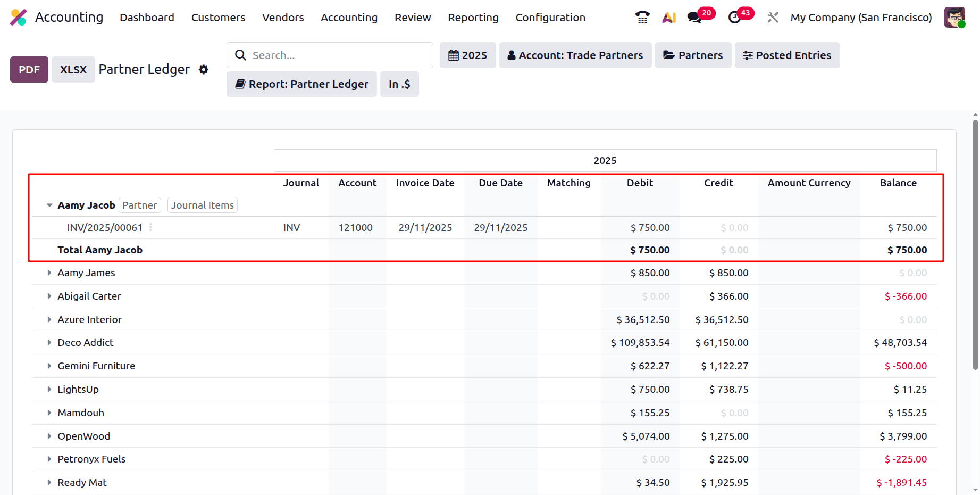Click the 2025 period header cell

coord(605,160)
